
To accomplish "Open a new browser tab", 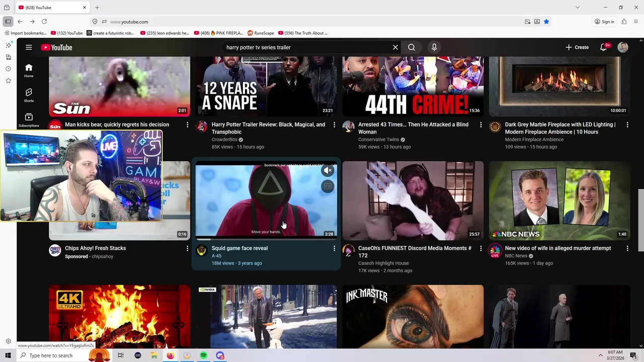I will 97,8.
